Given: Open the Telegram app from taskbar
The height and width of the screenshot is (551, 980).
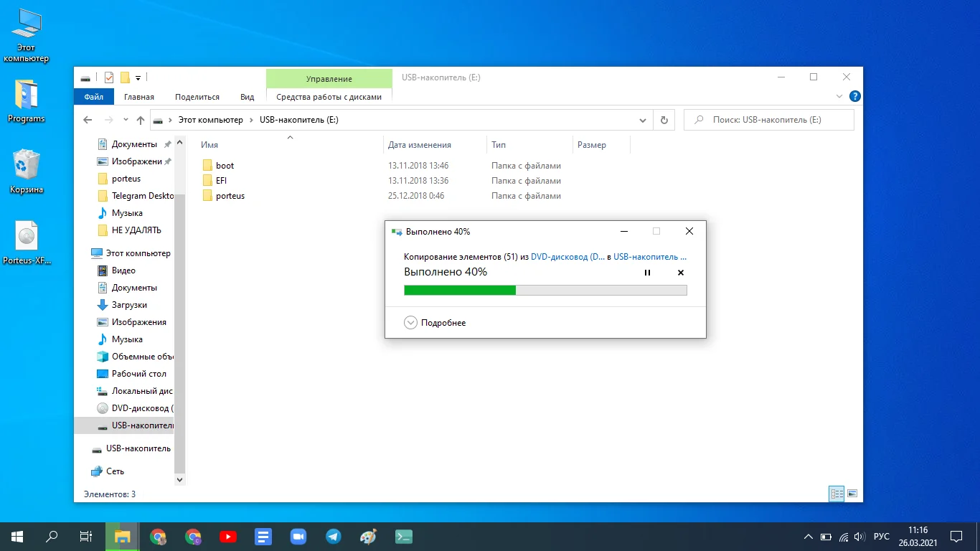Looking at the screenshot, I should tap(334, 536).
